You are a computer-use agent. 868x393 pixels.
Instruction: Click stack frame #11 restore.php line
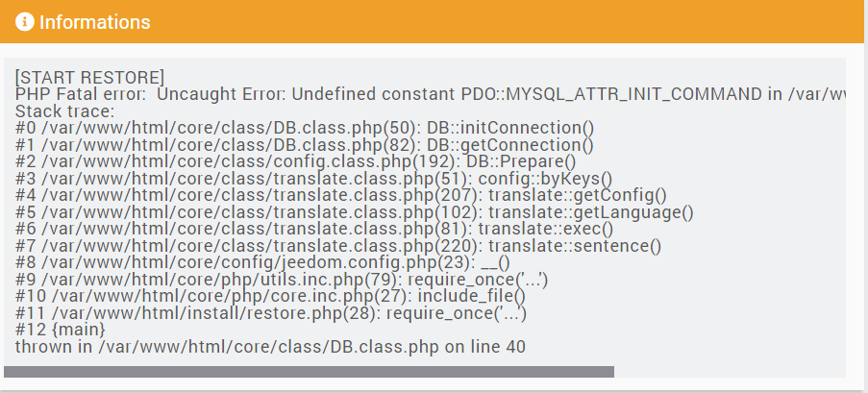[271, 313]
